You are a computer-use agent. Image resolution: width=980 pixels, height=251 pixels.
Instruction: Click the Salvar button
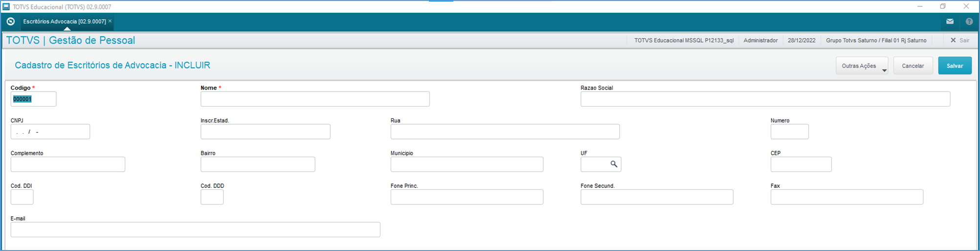click(955, 66)
